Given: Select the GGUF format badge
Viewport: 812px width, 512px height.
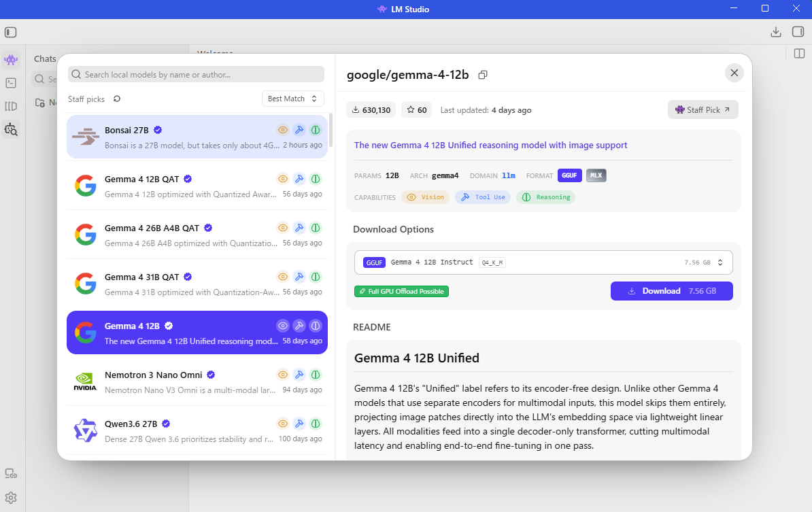Looking at the screenshot, I should (570, 175).
